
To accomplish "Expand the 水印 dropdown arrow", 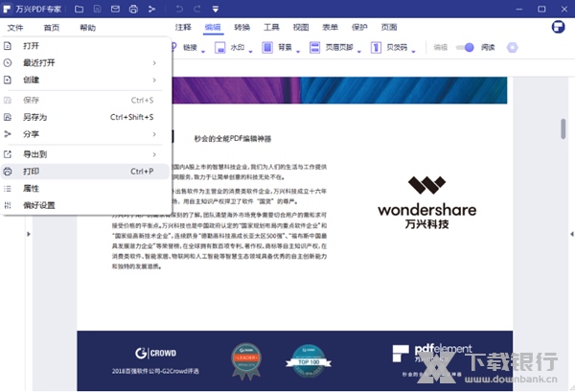I will click(250, 52).
